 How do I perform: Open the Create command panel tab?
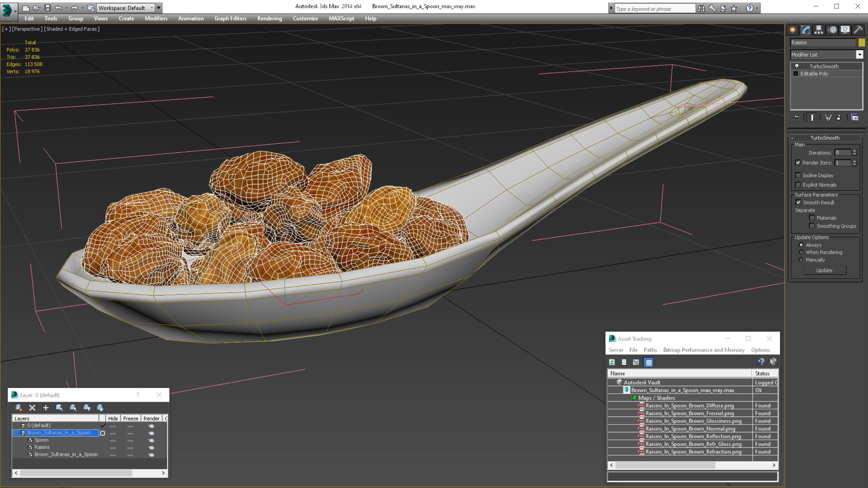(x=793, y=30)
